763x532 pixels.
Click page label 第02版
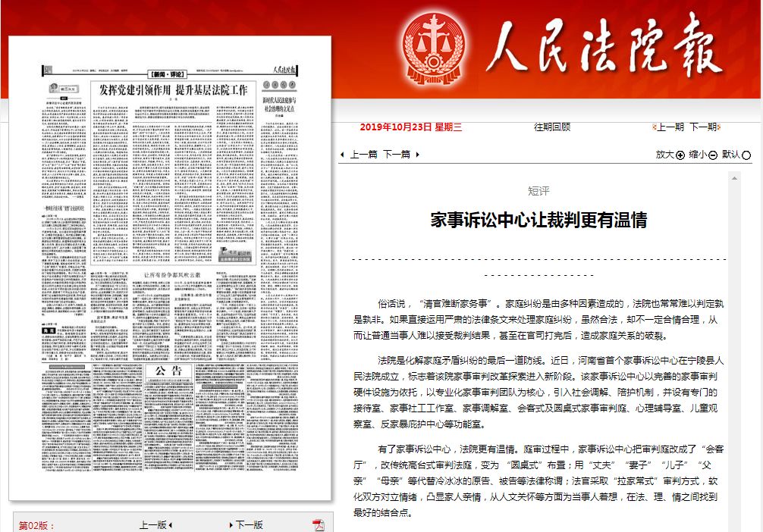36,526
